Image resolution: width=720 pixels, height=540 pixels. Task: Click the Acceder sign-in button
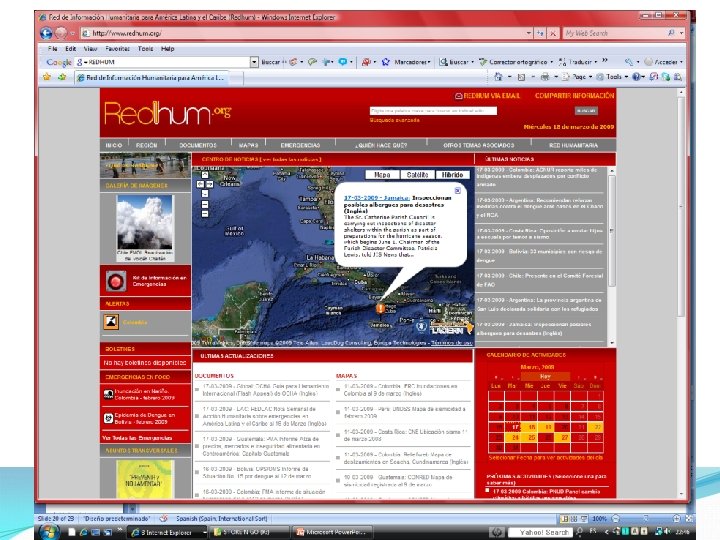(661, 62)
